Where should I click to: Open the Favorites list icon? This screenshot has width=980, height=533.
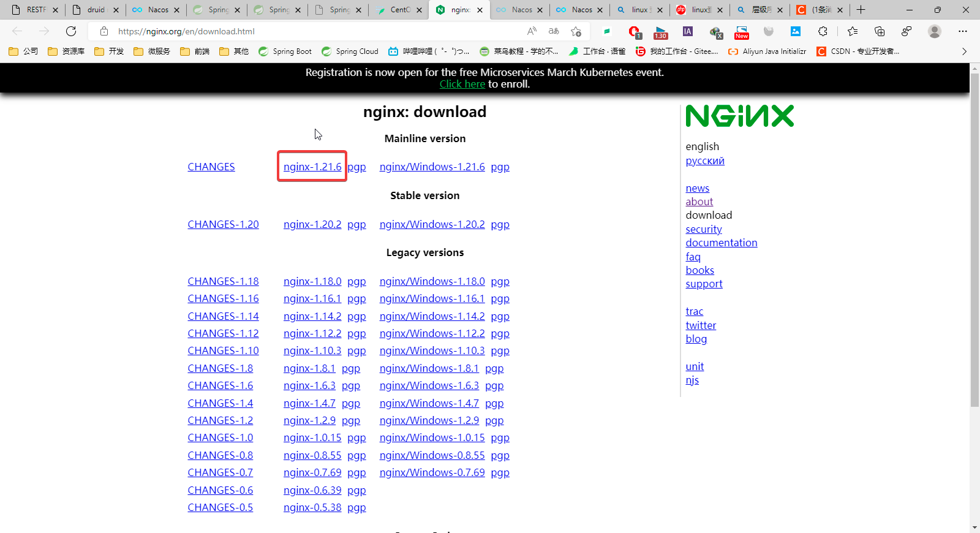pos(852,31)
